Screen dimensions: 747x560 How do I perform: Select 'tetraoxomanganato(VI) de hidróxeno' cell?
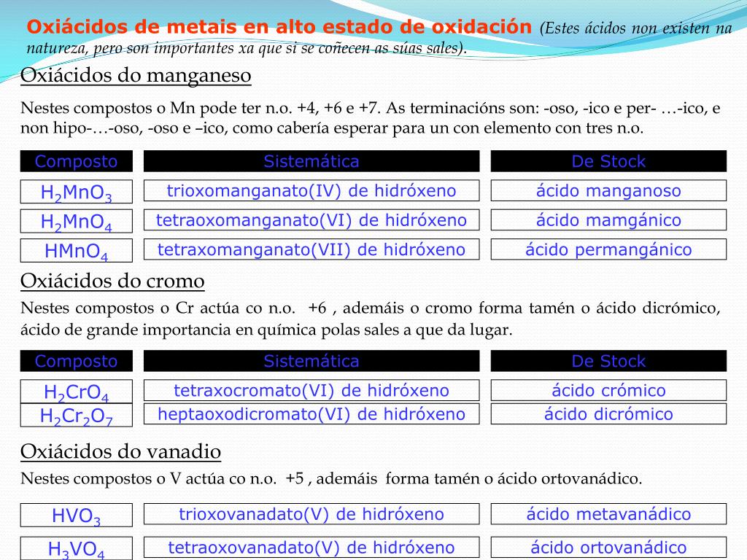311,220
